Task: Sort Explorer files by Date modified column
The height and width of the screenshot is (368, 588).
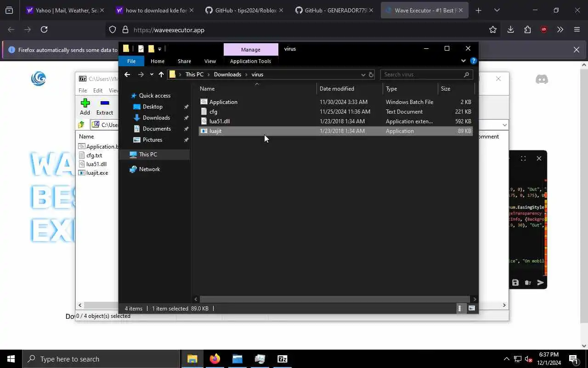Action: 350,89
